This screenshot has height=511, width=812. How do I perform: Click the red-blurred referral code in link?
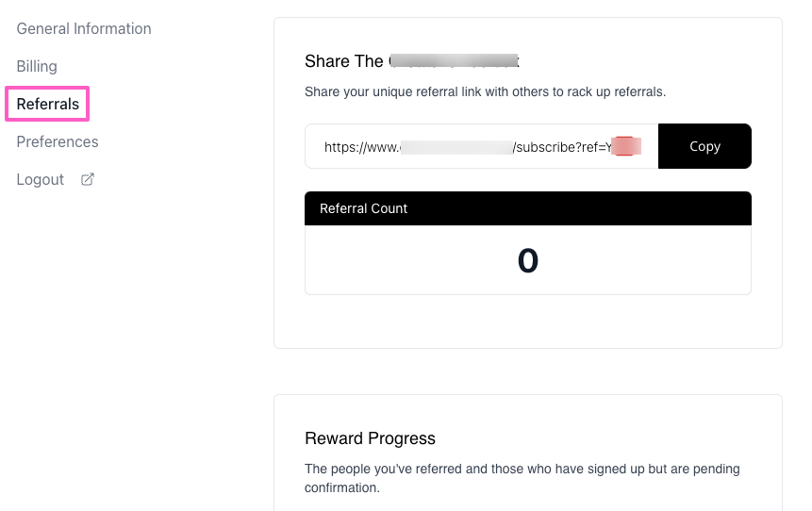(626, 147)
